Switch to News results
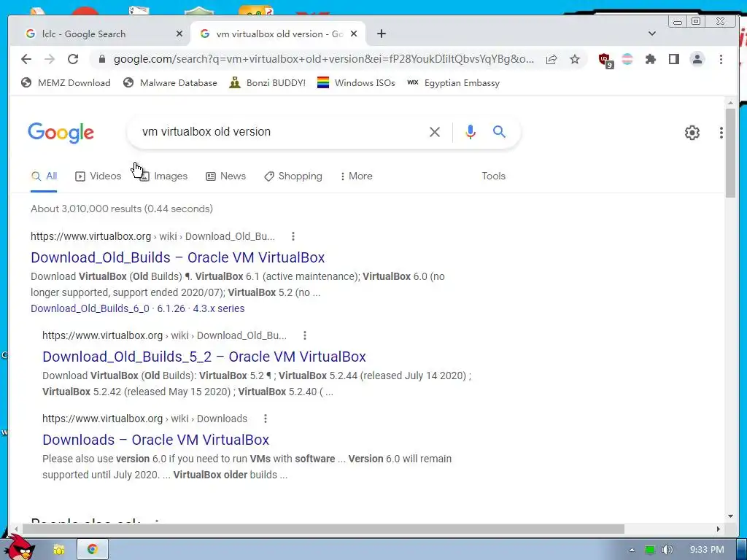The height and width of the screenshot is (560, 747). click(226, 176)
